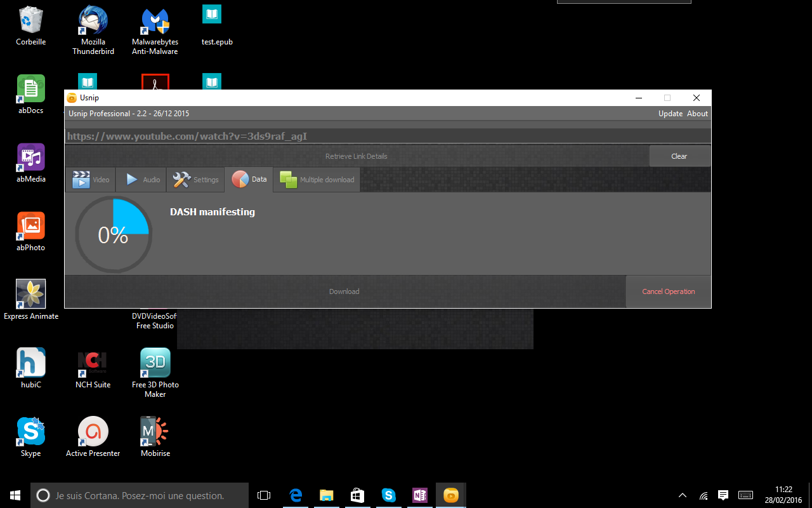The width and height of the screenshot is (812, 508).
Task: Click the Usnip taskbar icon
Action: pos(451,495)
